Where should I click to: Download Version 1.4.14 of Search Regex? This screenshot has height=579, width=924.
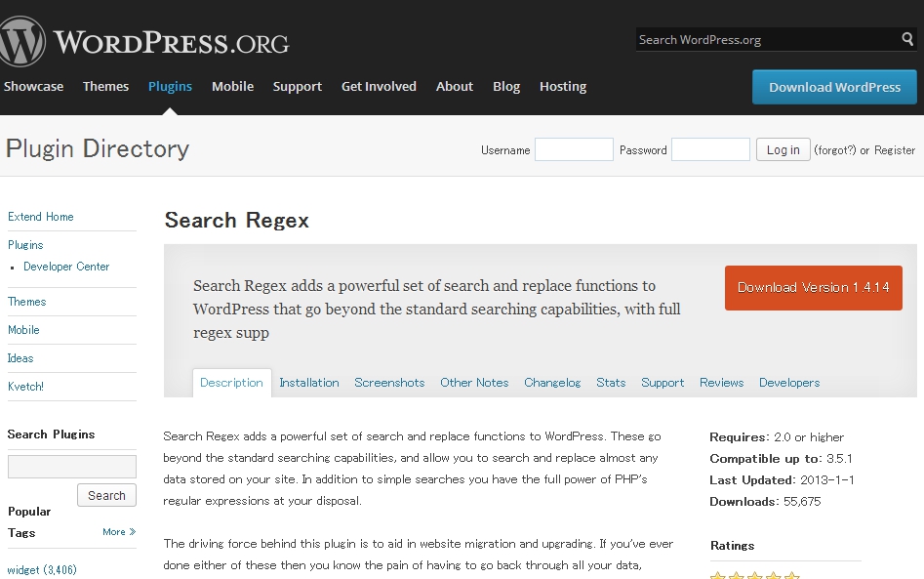tap(813, 288)
